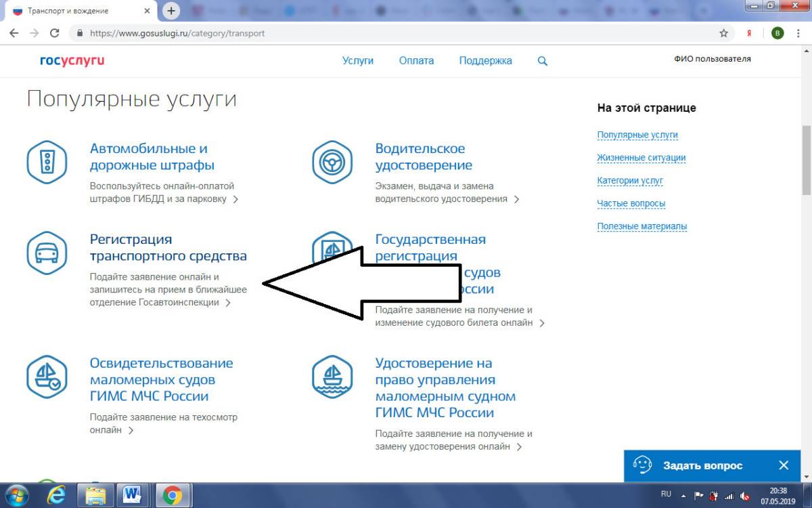
Task: Open Microsoft Word from the taskbar
Action: (132, 496)
